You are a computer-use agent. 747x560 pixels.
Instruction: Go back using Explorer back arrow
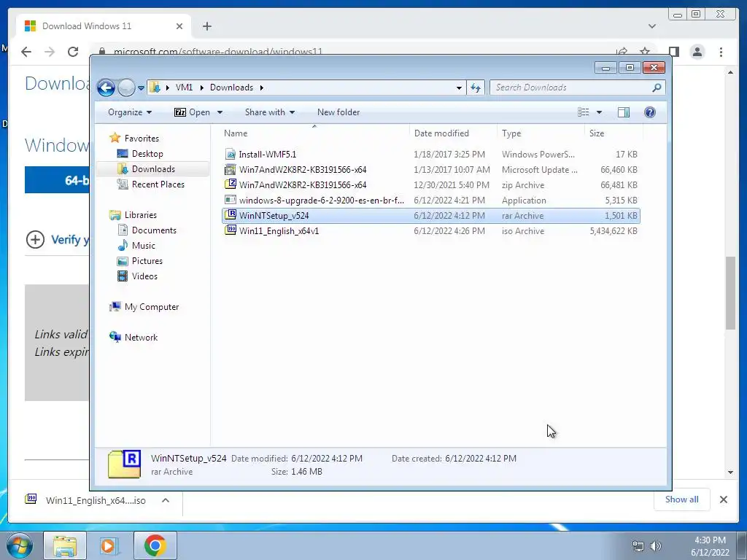point(106,87)
